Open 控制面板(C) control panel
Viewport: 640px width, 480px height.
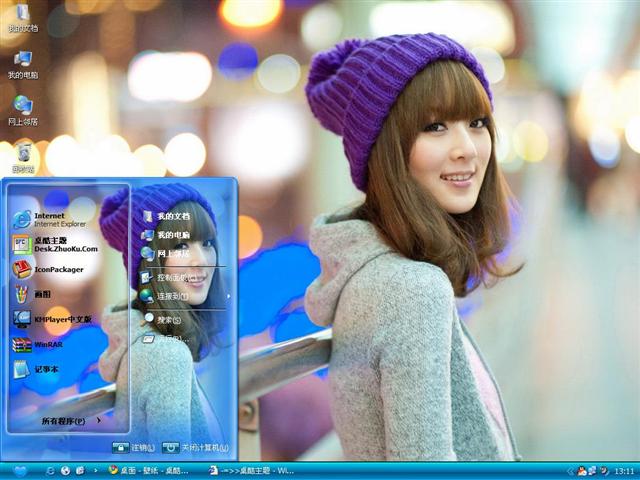pyautogui.click(x=167, y=278)
